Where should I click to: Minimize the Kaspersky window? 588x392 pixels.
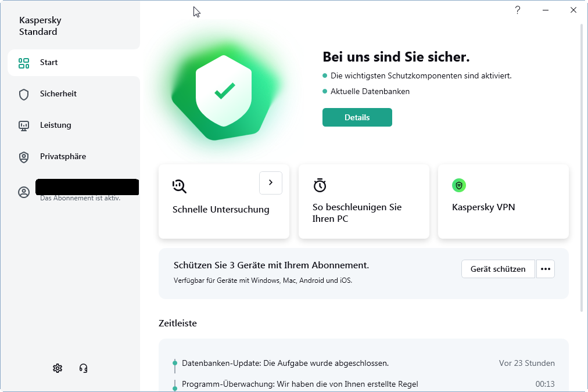tap(546, 10)
